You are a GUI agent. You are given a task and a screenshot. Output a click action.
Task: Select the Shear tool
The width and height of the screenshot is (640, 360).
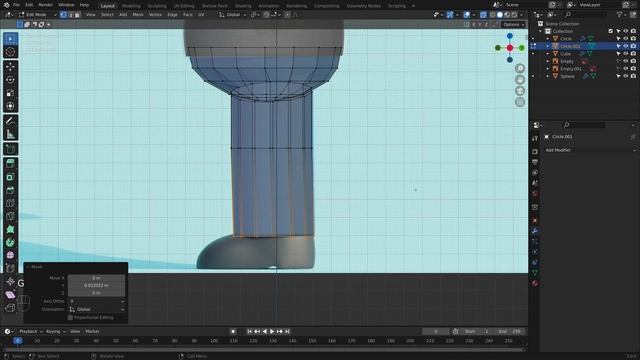(x=10, y=295)
